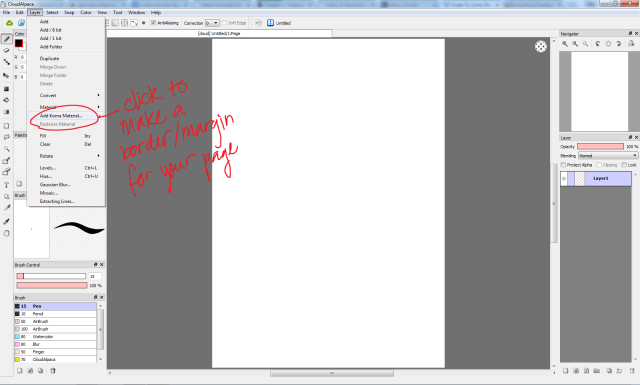Add new layer icon in Layer panel bottom
The image size is (640, 385).
pos(565,371)
